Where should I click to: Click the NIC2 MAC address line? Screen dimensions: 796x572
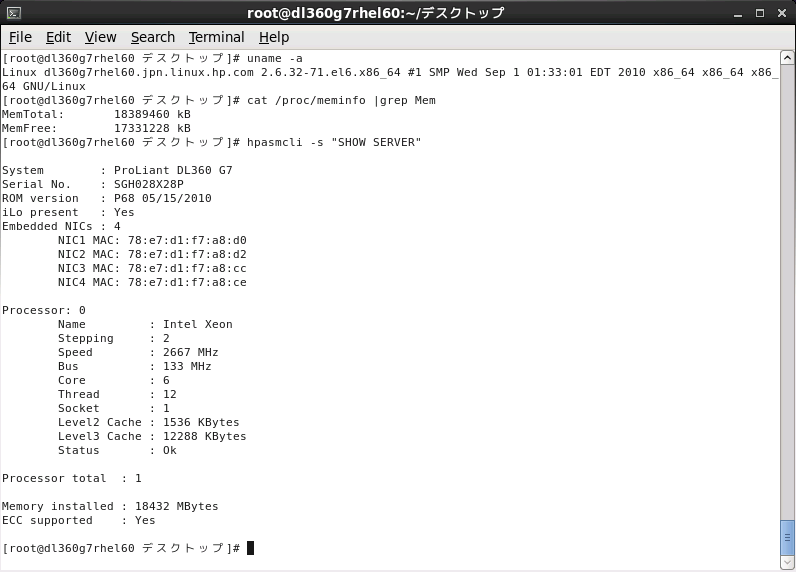click(x=152, y=254)
